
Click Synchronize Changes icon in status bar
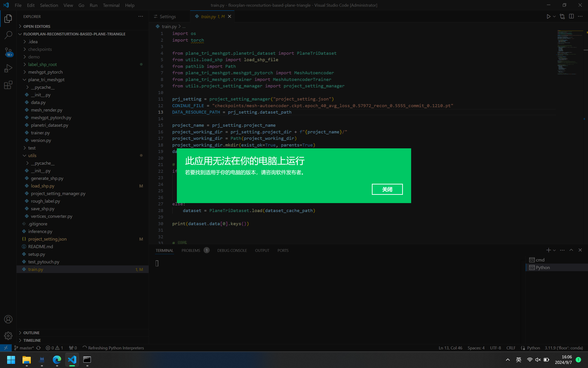coord(38,348)
